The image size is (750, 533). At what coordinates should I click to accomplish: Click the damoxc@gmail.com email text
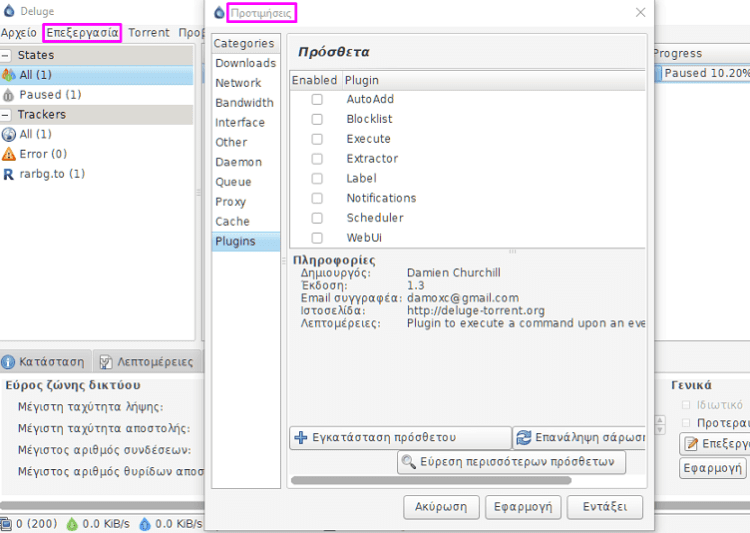pos(463,298)
